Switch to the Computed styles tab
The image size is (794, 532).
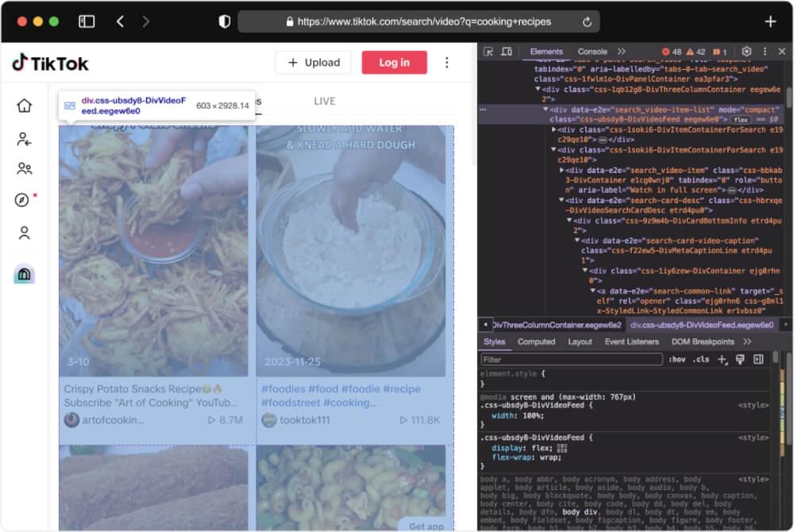pyautogui.click(x=536, y=341)
